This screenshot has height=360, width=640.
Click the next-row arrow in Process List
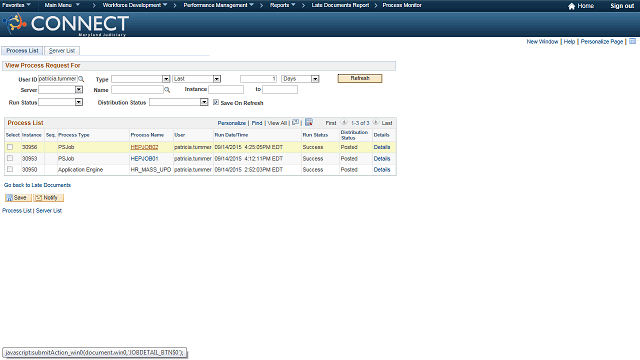coord(376,122)
